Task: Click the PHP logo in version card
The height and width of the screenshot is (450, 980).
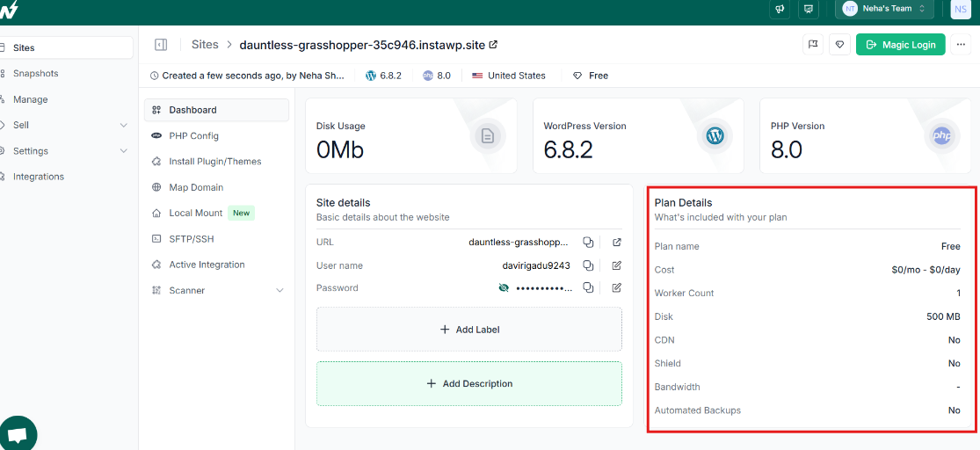Action: 942,135
